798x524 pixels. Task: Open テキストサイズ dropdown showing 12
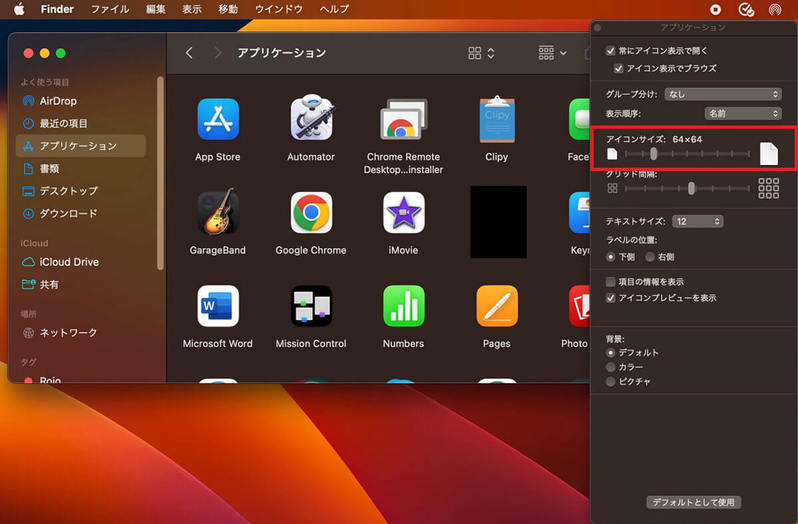pyautogui.click(x=697, y=221)
